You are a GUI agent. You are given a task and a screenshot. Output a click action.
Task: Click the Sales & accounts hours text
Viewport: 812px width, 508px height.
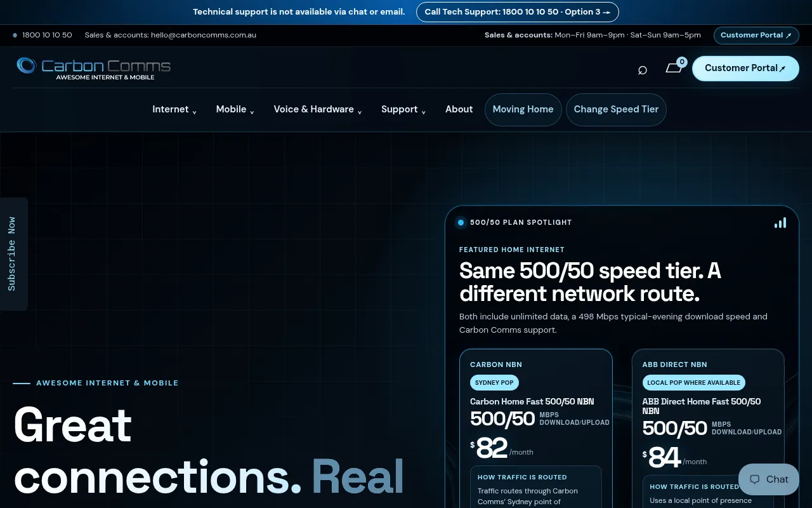593,35
